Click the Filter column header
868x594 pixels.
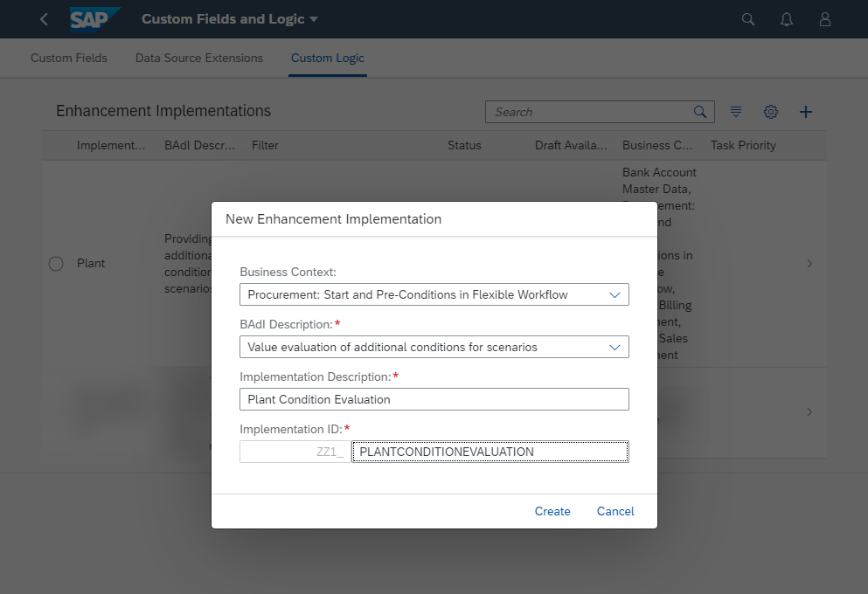point(265,146)
